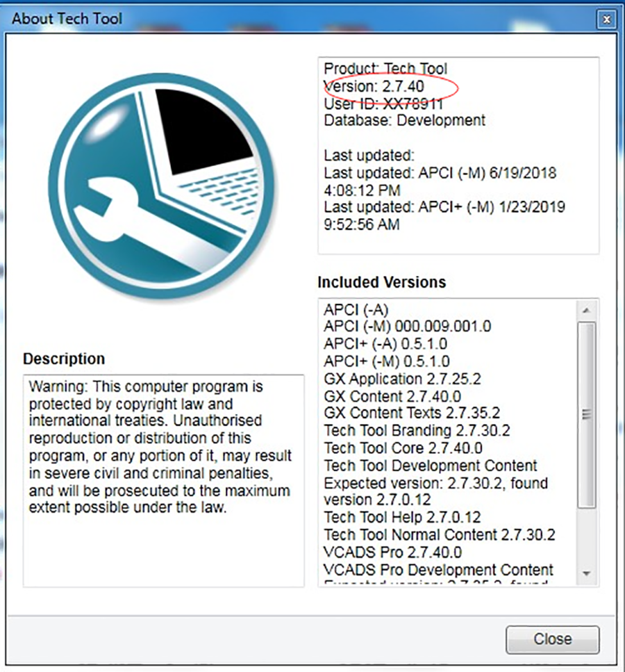Click the '4:08:12 PM' timestamp
625x672 pixels.
362,190
